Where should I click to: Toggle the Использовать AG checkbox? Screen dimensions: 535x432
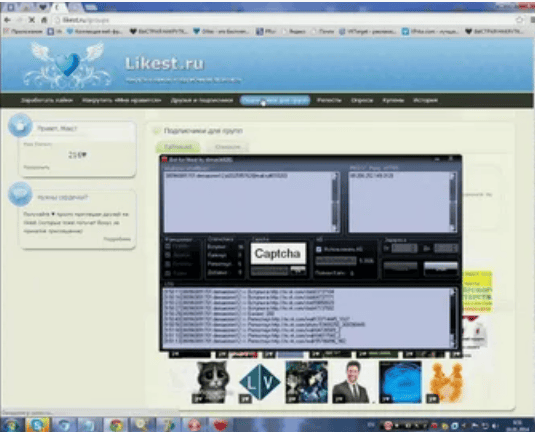[x=319, y=249]
